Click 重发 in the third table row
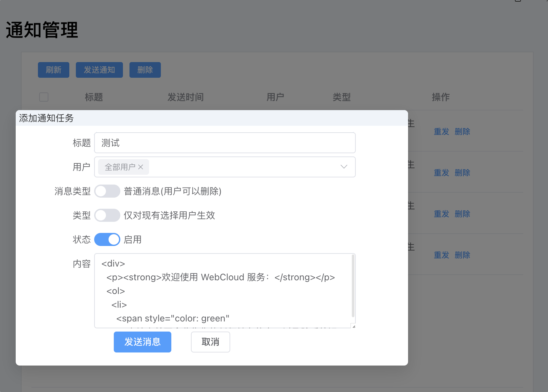548x392 pixels. click(x=441, y=214)
